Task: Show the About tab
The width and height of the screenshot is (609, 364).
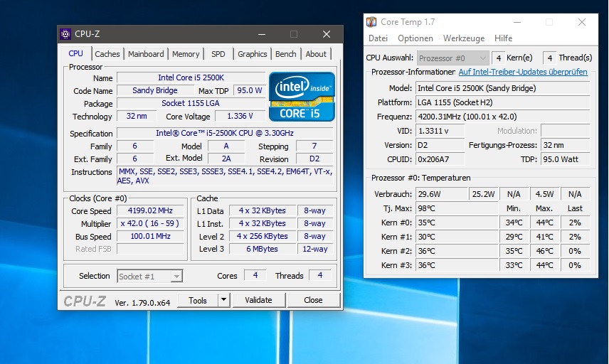Action: coord(316,54)
